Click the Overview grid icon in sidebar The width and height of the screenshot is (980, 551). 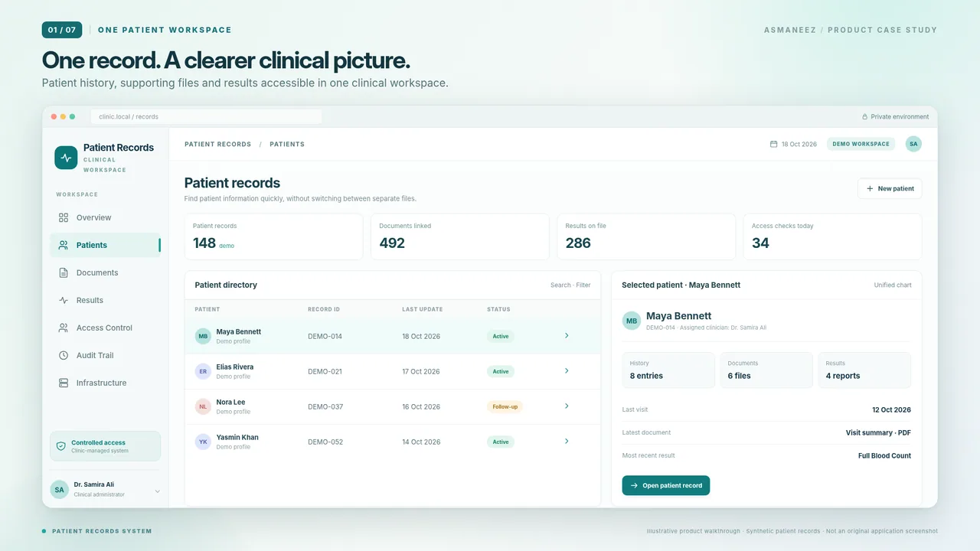point(64,217)
